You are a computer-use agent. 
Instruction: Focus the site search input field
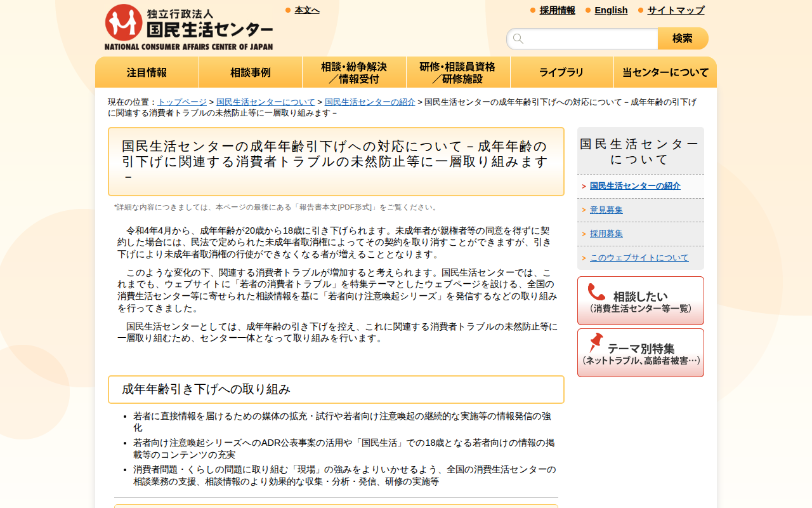(582, 39)
